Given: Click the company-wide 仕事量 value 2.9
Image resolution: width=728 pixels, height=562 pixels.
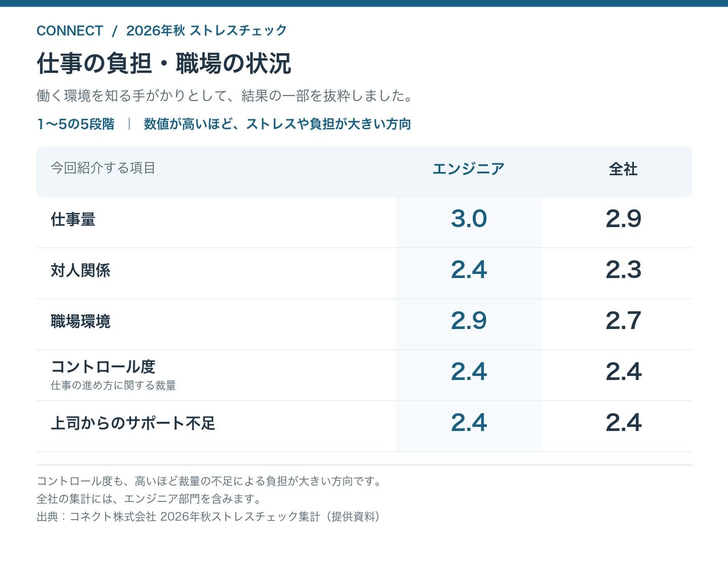Looking at the screenshot, I should [623, 218].
